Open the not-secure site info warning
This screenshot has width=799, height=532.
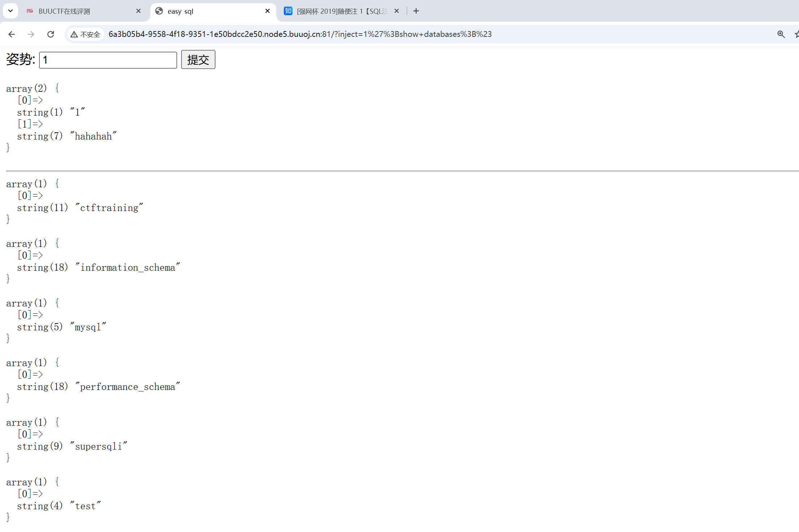coord(85,34)
